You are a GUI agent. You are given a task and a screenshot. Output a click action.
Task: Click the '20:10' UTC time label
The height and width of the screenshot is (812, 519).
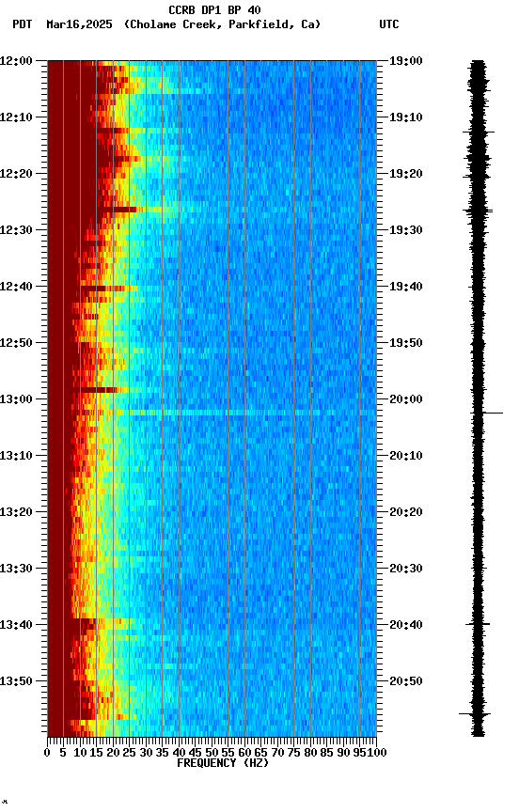[x=406, y=456]
